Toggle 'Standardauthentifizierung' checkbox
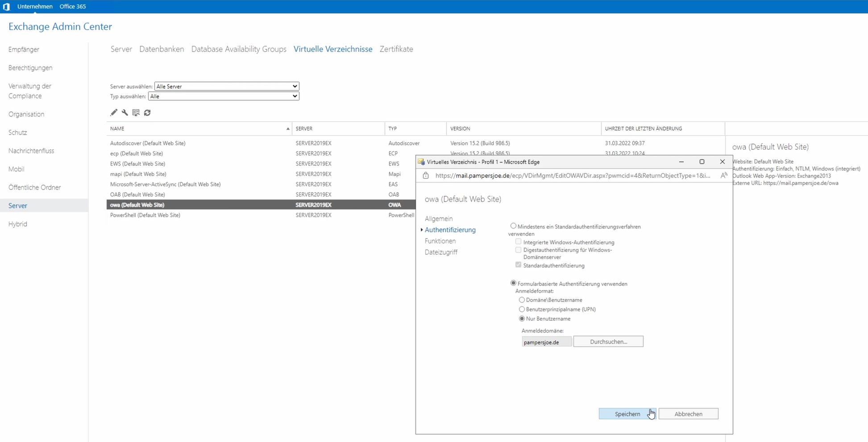The image size is (868, 442). [518, 265]
